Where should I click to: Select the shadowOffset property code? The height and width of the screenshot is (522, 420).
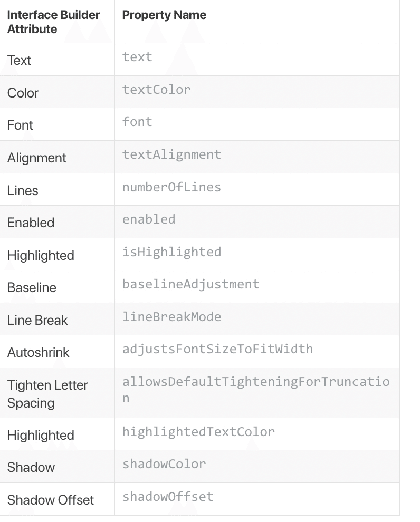pyautogui.click(x=168, y=497)
